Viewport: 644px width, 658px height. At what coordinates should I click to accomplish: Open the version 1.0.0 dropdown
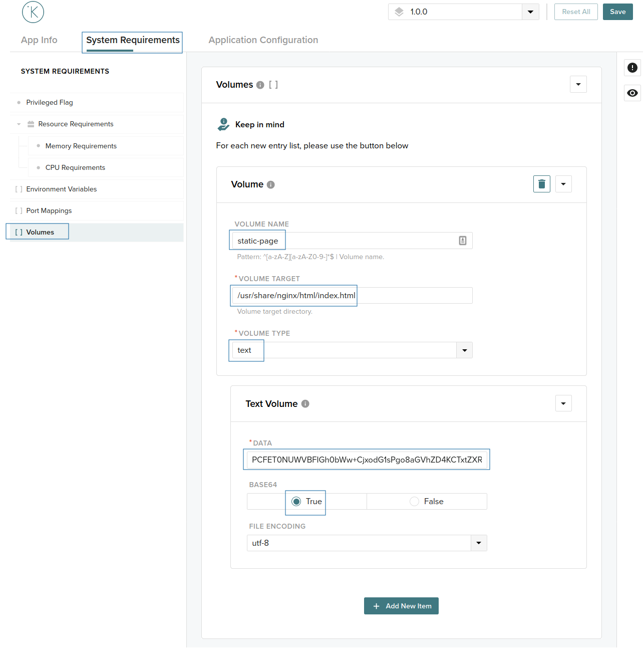(x=530, y=12)
